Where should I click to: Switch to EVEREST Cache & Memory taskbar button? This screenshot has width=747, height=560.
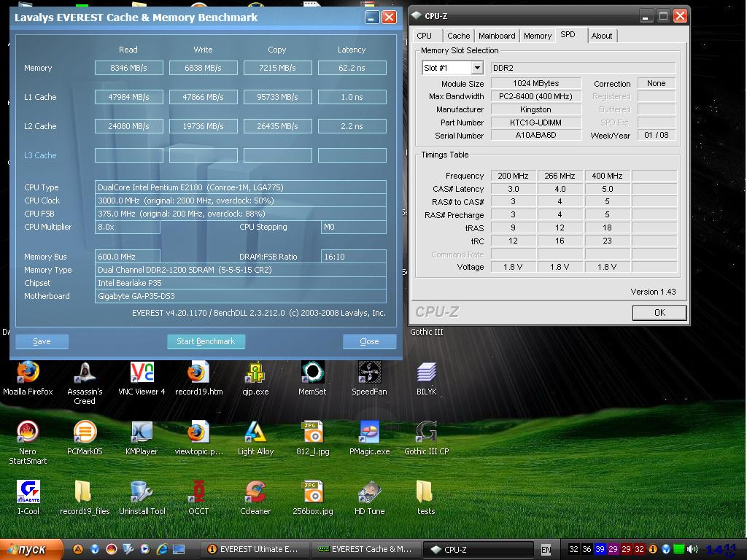[366, 549]
